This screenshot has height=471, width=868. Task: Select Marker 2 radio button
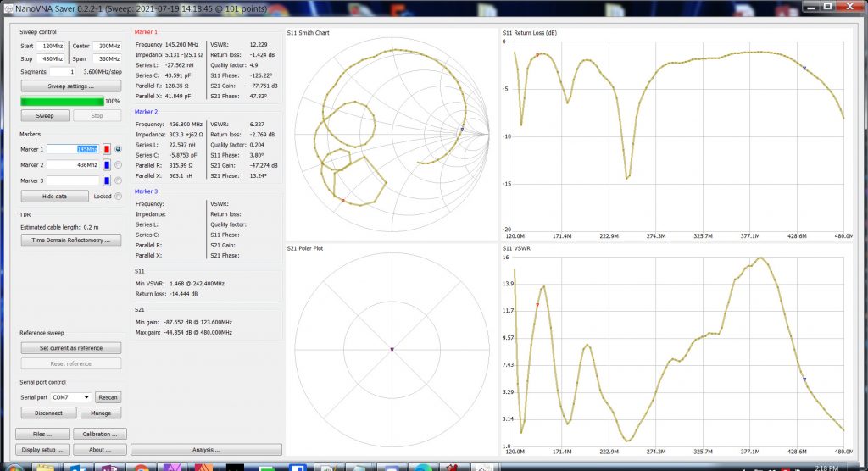(x=118, y=164)
